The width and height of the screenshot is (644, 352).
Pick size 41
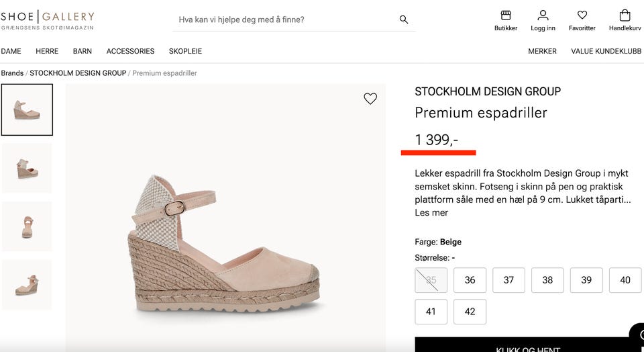tap(431, 312)
